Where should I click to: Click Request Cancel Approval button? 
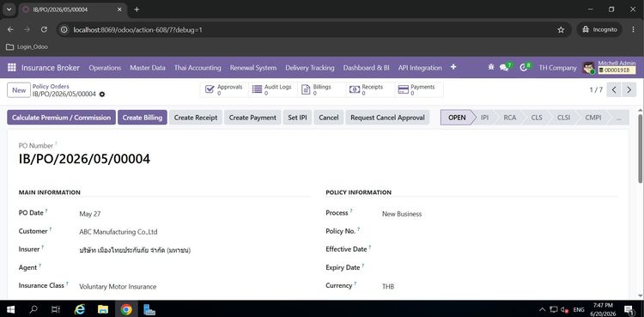[x=387, y=117]
